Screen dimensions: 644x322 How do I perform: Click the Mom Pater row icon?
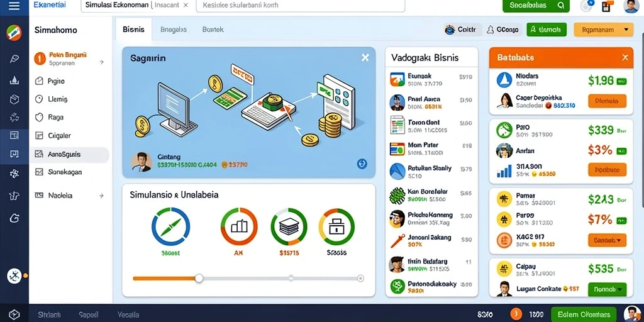point(397,148)
